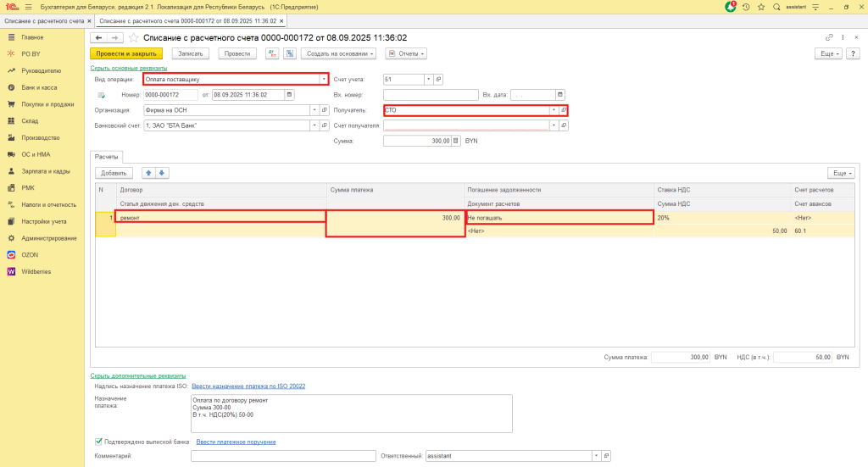Open favorites star in title bar
Viewport: 868px width, 467px height.
pyautogui.click(x=761, y=7)
